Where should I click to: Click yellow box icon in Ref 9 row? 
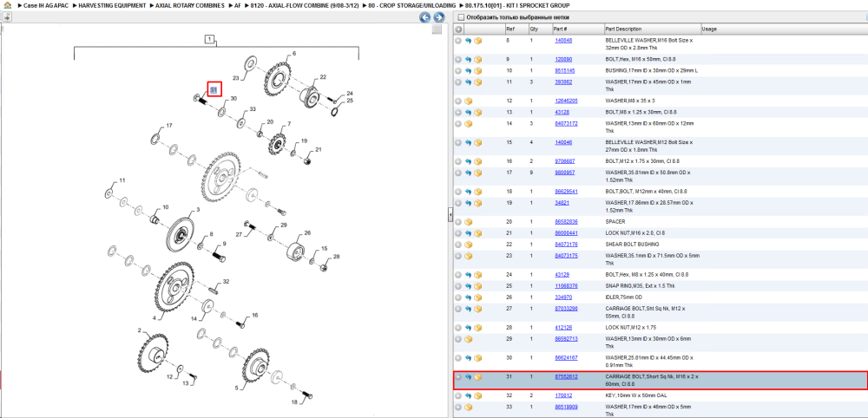pos(477,60)
